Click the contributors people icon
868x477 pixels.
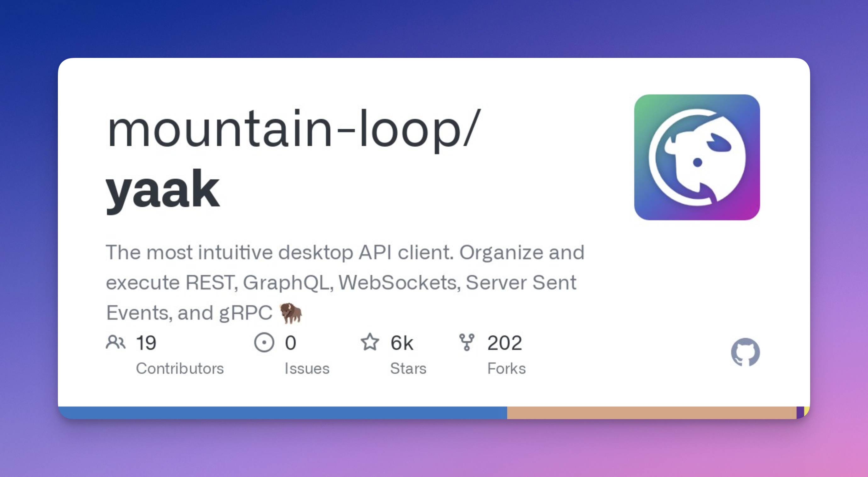115,342
